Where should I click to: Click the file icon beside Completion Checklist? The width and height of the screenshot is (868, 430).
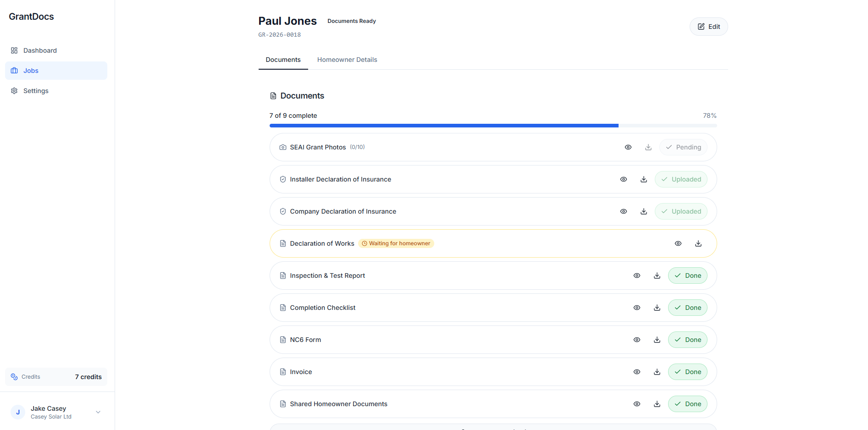283,308
